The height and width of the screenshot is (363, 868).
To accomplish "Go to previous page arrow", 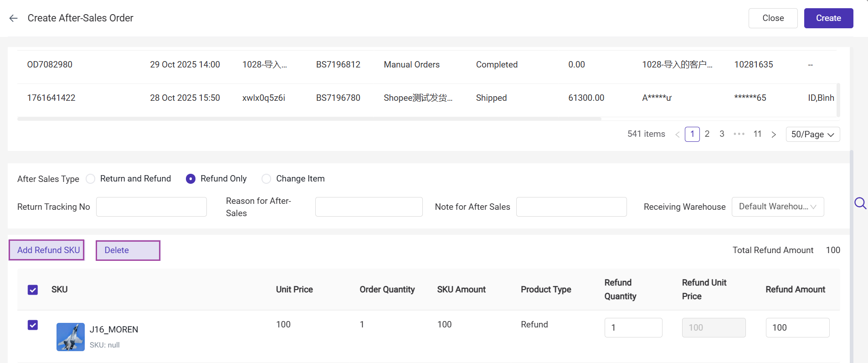I will point(678,135).
